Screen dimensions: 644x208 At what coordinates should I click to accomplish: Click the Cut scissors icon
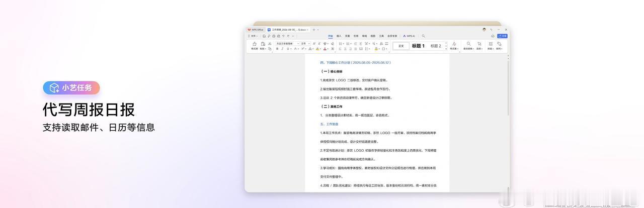point(270,44)
